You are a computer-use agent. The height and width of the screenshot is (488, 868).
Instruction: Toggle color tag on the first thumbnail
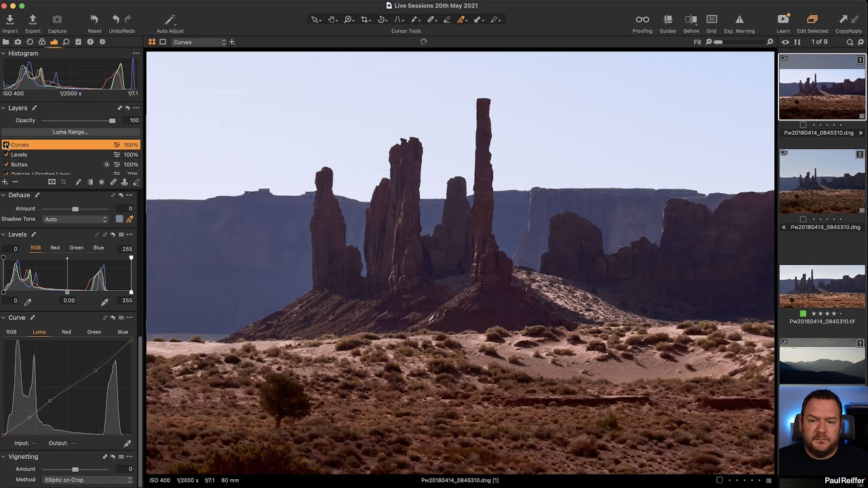[x=804, y=125]
